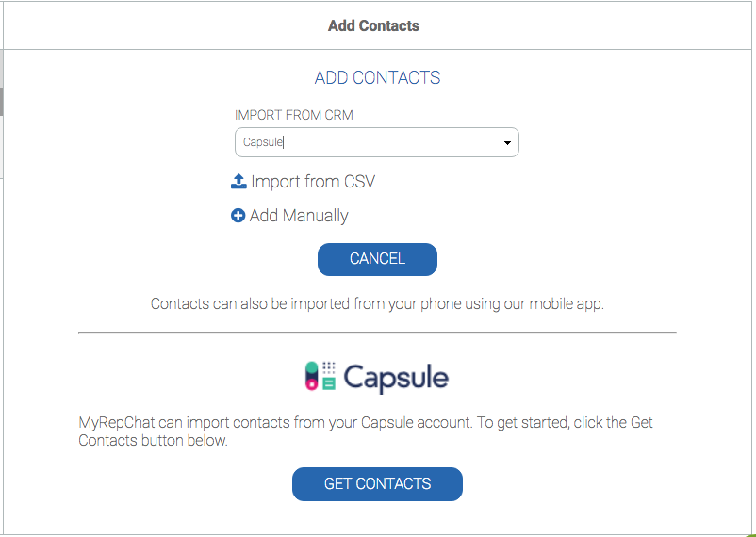756x537 pixels.
Task: Click the gray scrollbar sliver at left edge
Action: (2, 101)
